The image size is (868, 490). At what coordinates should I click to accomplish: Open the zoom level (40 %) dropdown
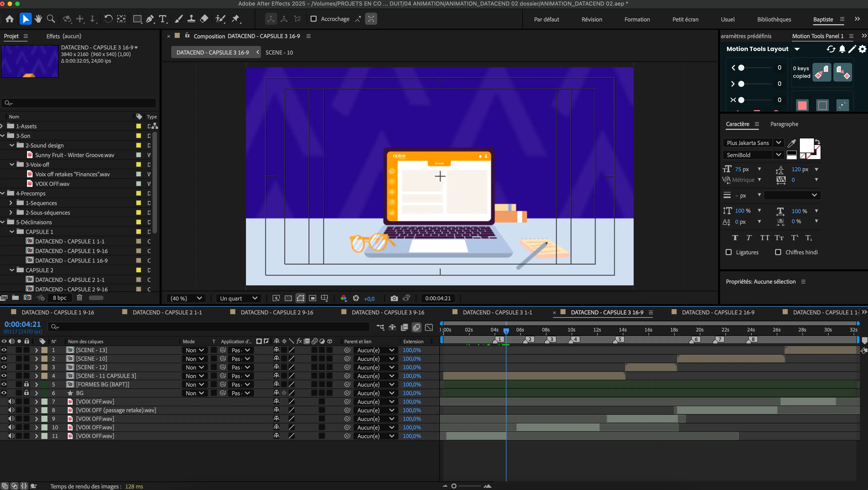click(186, 298)
